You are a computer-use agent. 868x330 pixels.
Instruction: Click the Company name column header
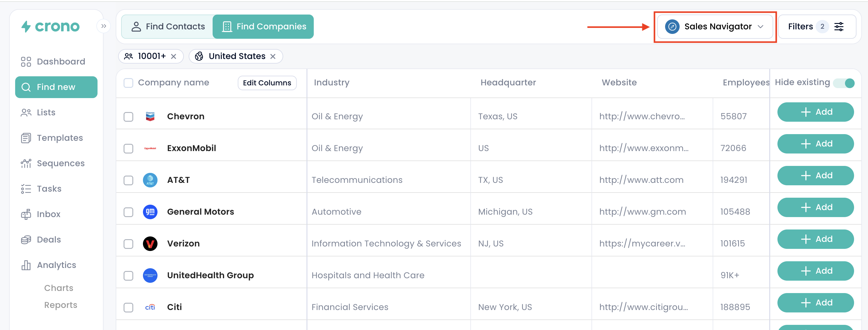(x=174, y=82)
